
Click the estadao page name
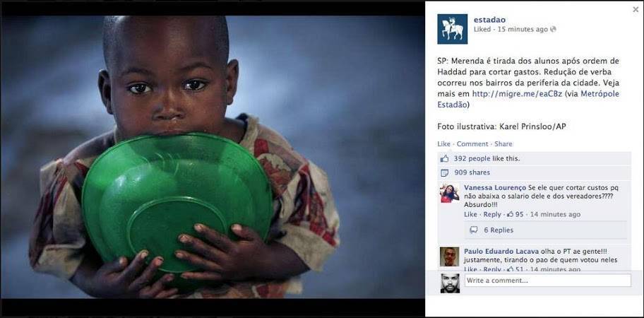489,20
